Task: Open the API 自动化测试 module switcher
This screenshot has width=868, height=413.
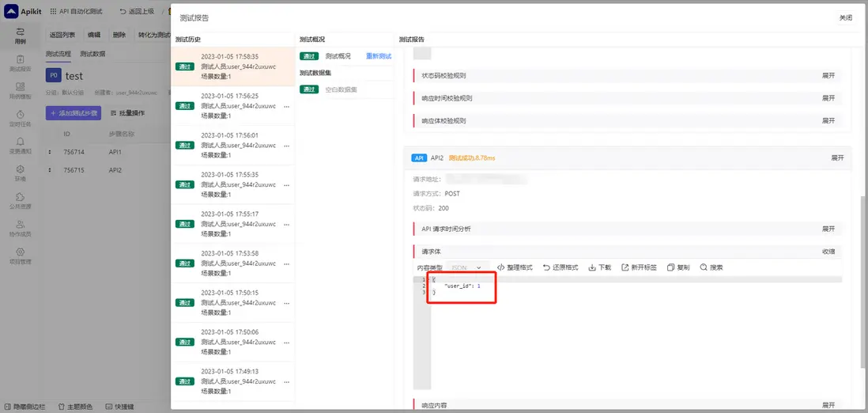Action: [78, 11]
